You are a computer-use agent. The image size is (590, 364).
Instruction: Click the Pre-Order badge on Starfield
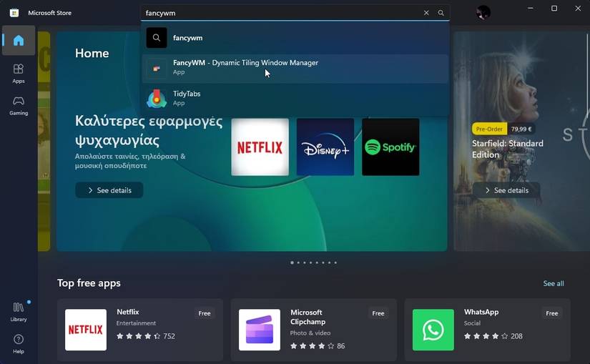[489, 129]
